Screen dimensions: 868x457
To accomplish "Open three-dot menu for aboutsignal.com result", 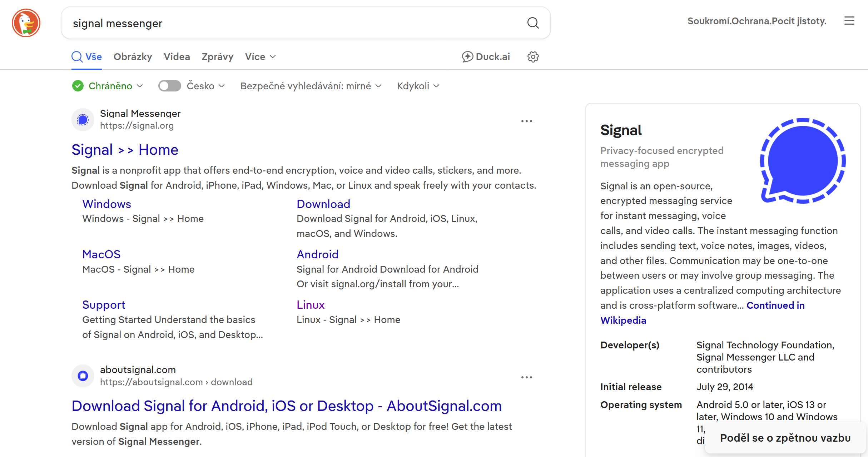I will pos(526,377).
